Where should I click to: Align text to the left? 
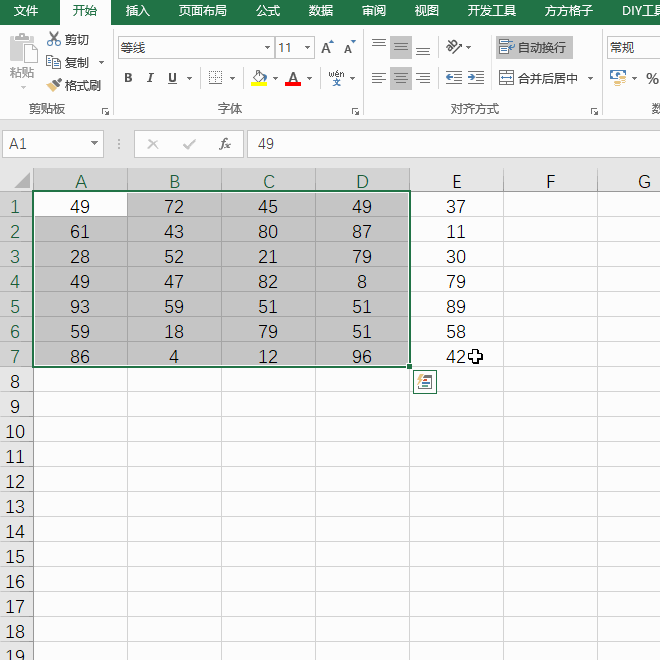(x=379, y=78)
